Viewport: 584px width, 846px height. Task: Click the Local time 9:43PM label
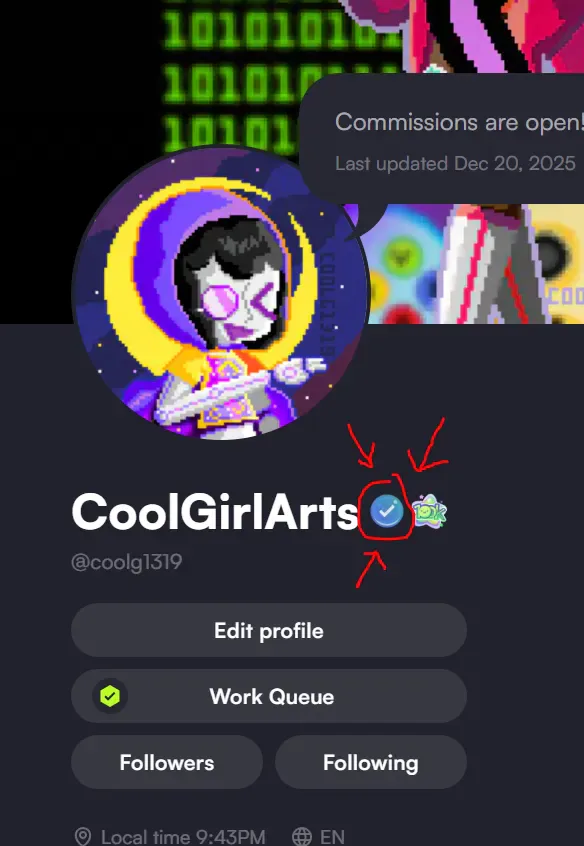click(x=183, y=837)
